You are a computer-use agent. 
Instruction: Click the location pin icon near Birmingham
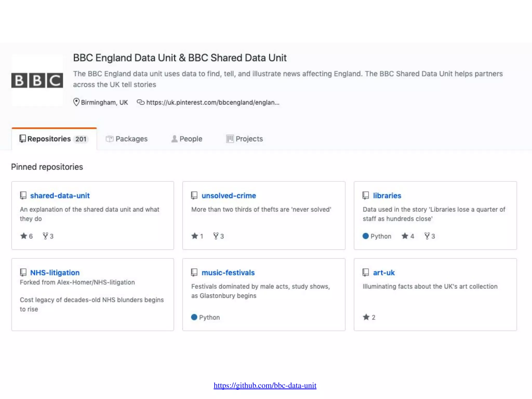(x=76, y=102)
